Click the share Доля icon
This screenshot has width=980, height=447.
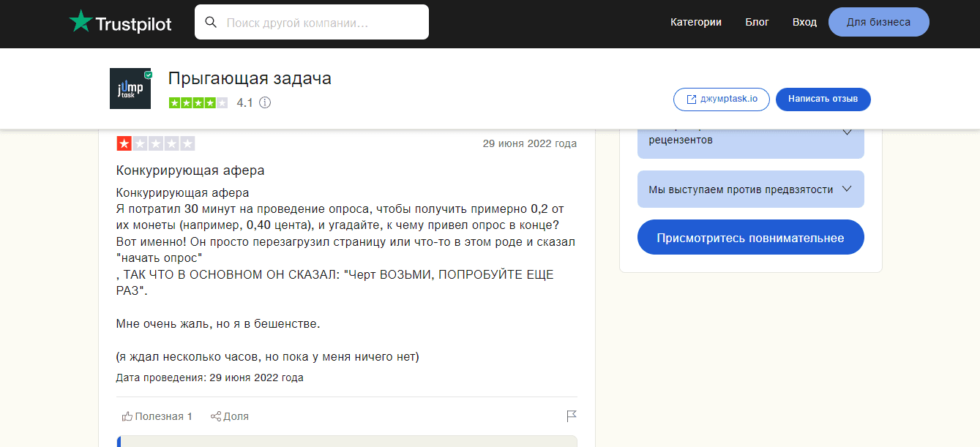216,416
